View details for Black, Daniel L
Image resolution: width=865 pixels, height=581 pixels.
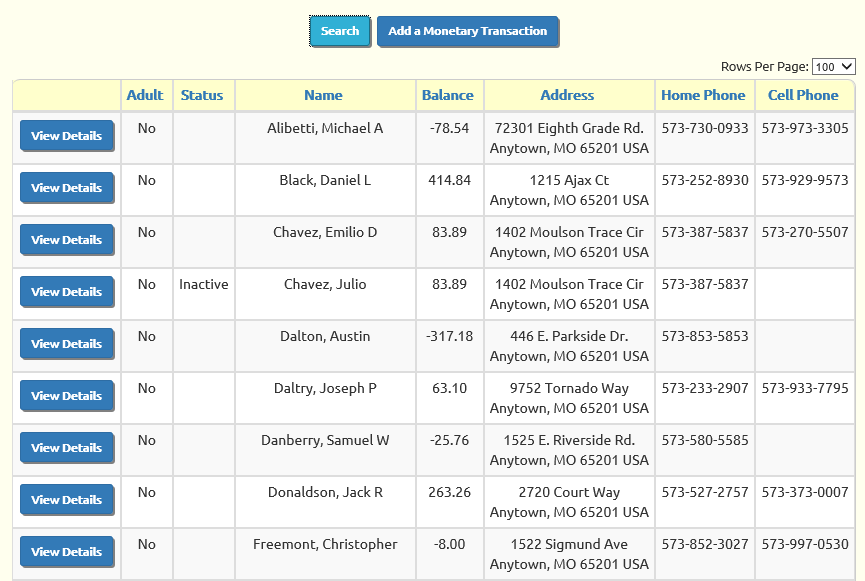pyautogui.click(x=67, y=188)
